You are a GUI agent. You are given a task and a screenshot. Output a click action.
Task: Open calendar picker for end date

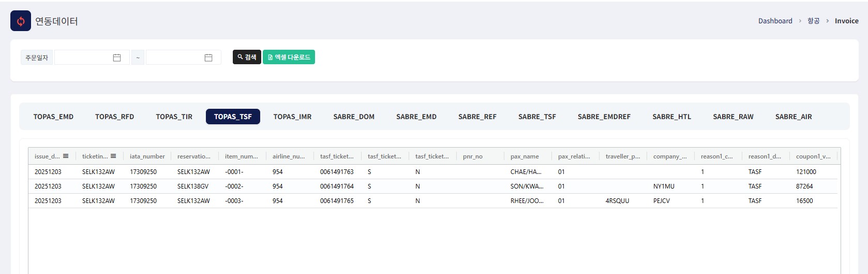pos(208,57)
